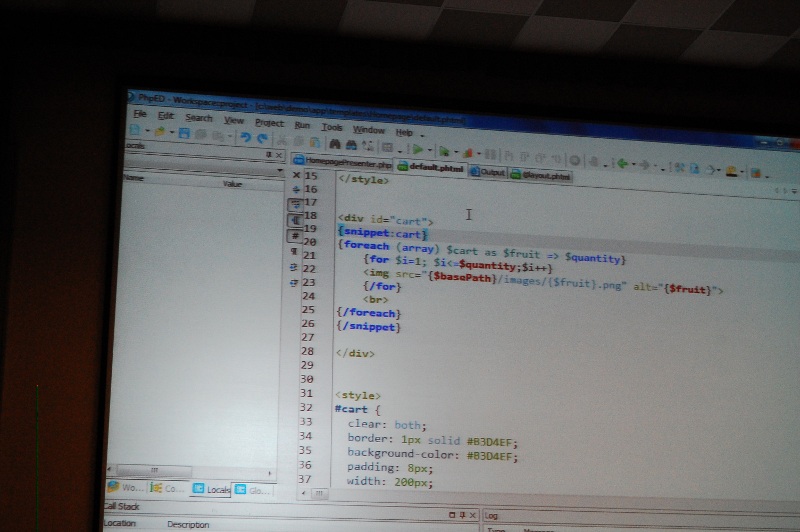Click the {snippet:cart} line of code
Screen dimensions: 800x532
(x=383, y=233)
